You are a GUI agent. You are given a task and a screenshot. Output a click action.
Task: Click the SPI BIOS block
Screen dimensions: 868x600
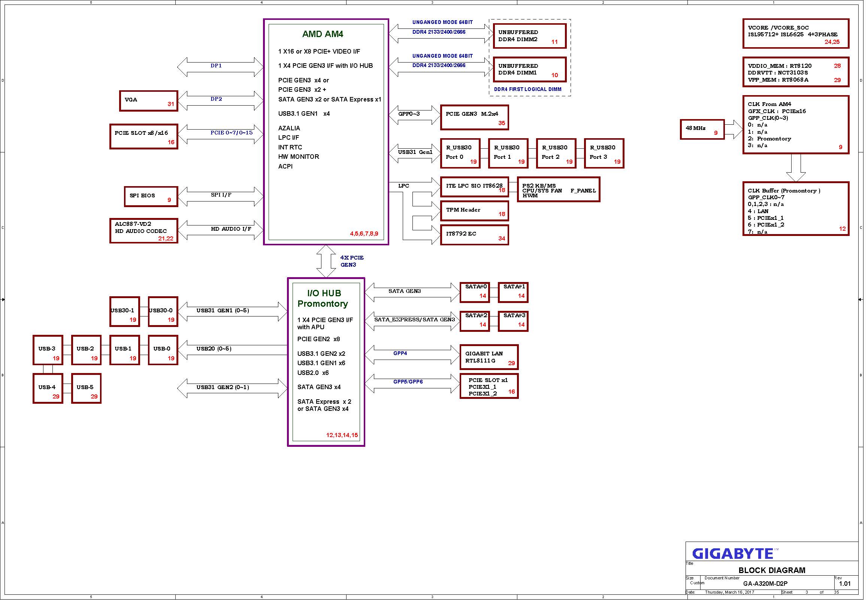[x=151, y=197]
